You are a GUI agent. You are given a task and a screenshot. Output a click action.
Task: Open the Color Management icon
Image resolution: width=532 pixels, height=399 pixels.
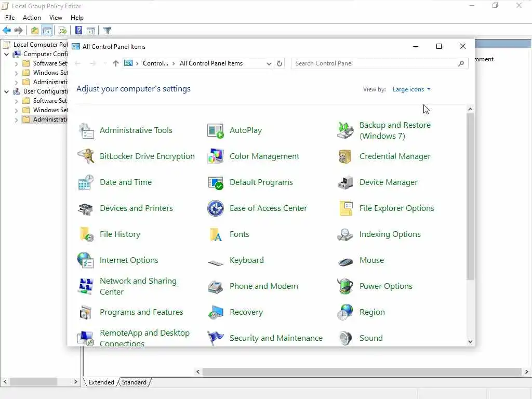pyautogui.click(x=216, y=156)
